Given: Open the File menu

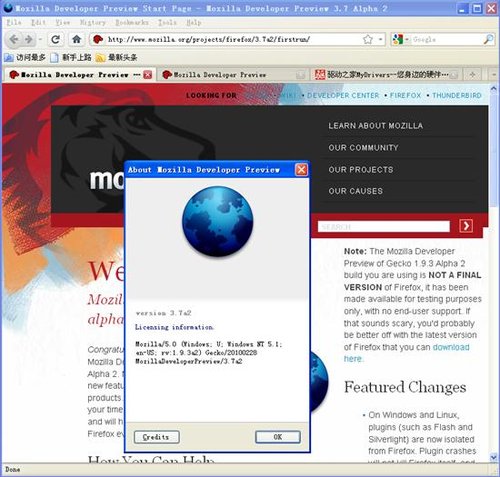Looking at the screenshot, I should point(14,23).
